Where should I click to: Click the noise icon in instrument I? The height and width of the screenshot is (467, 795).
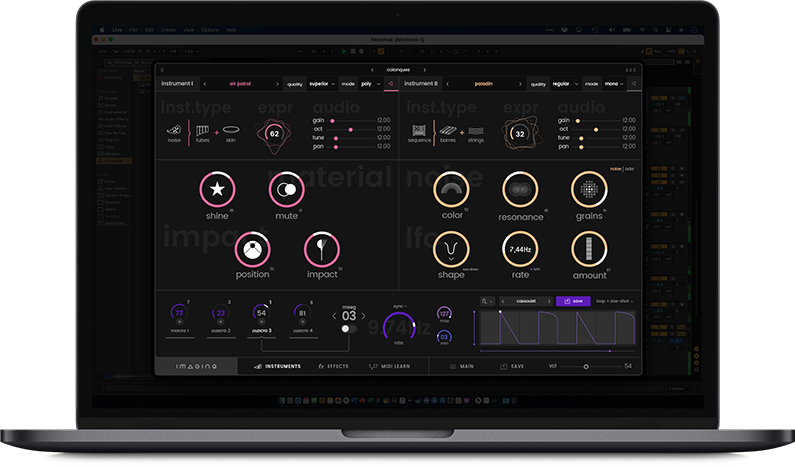pos(174,131)
